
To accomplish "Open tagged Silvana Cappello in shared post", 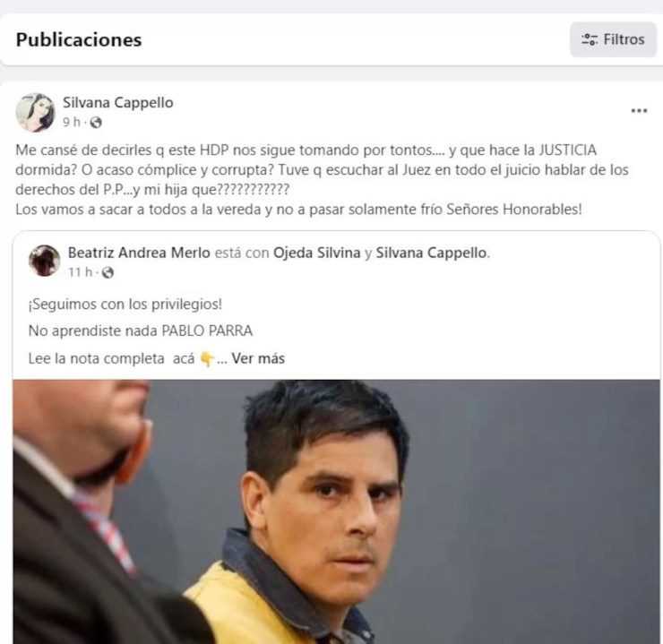I will click(431, 253).
